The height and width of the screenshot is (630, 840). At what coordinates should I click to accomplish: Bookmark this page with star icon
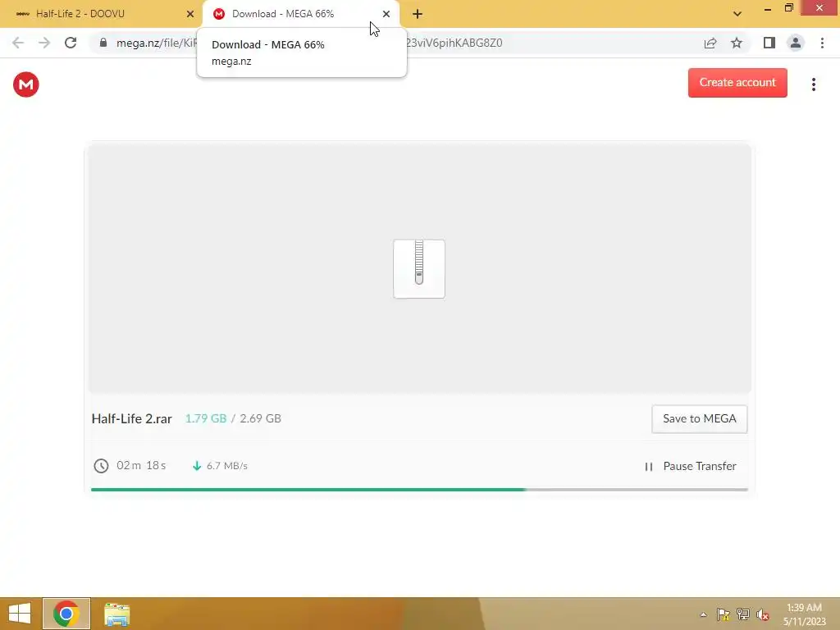click(737, 43)
